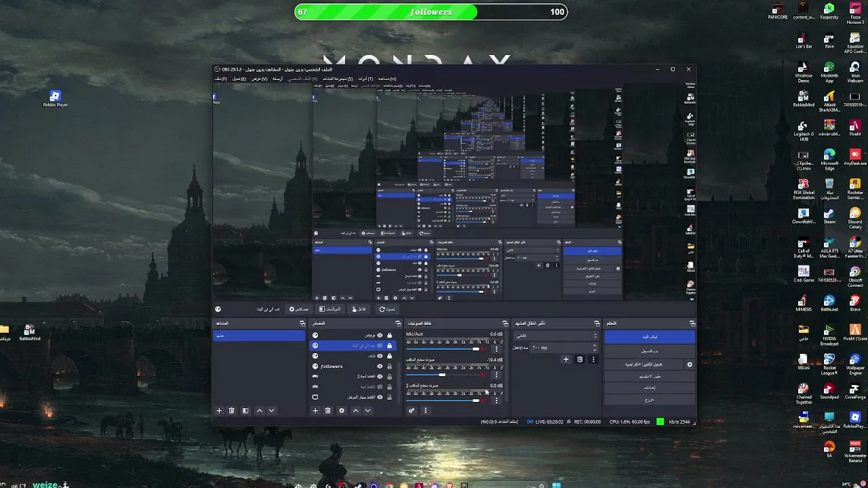Image resolution: width=868 pixels, height=488 pixels.
Task: Toggle visibility of the topmost source in the list
Action: coord(380,335)
